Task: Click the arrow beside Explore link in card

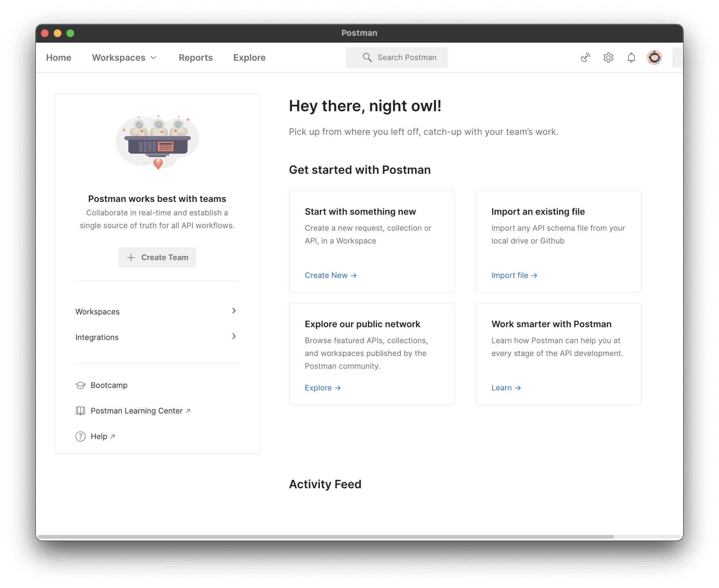Action: pyautogui.click(x=338, y=388)
